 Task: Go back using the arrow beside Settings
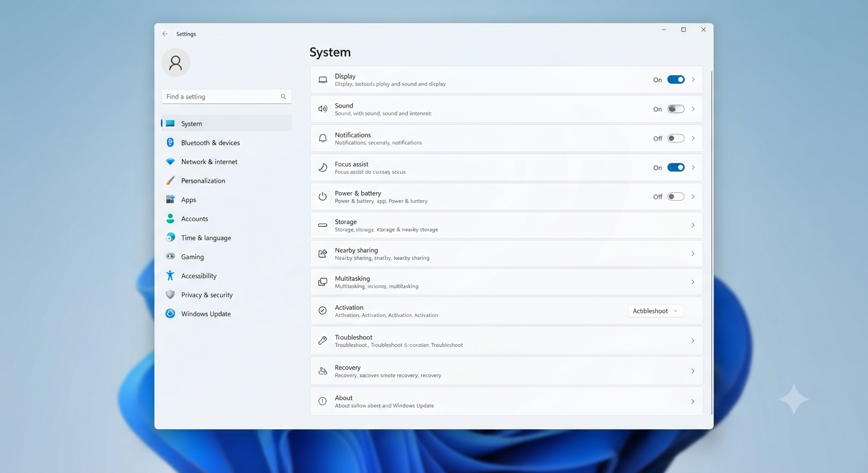click(165, 34)
